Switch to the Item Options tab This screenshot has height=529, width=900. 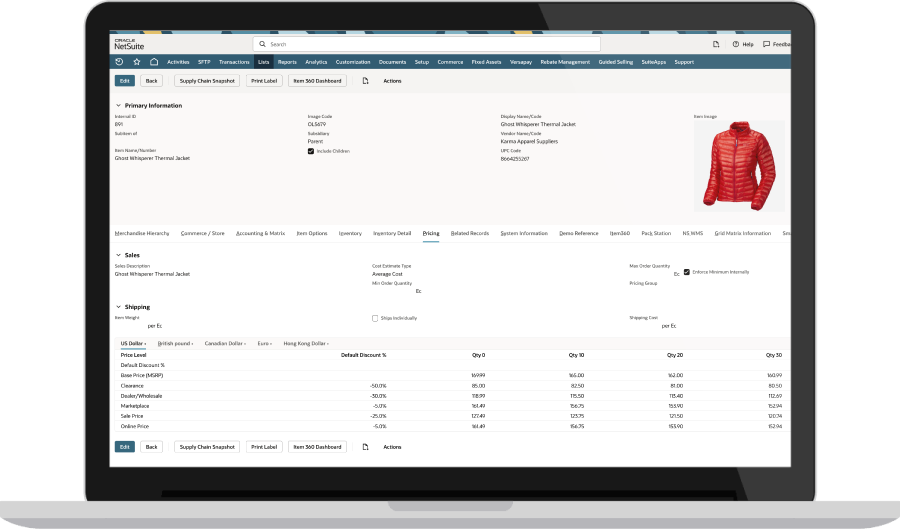(x=312, y=234)
